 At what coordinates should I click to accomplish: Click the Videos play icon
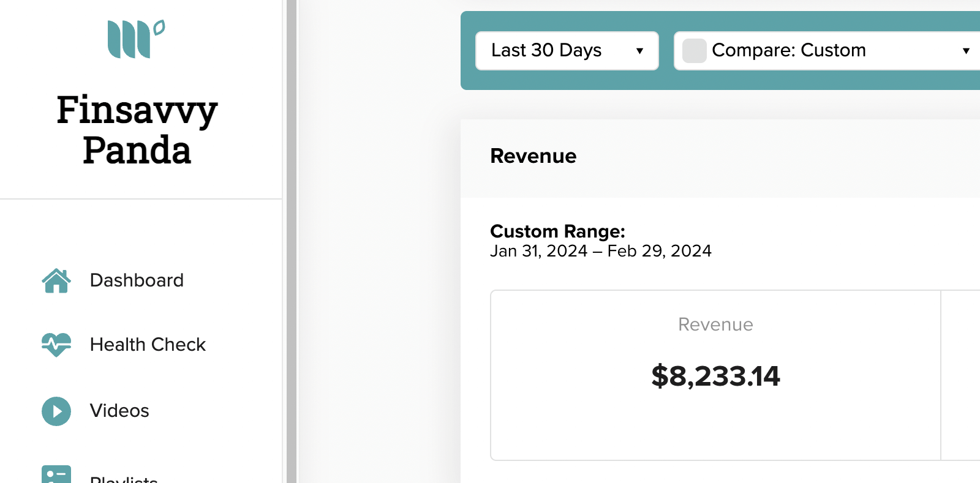[x=56, y=411]
